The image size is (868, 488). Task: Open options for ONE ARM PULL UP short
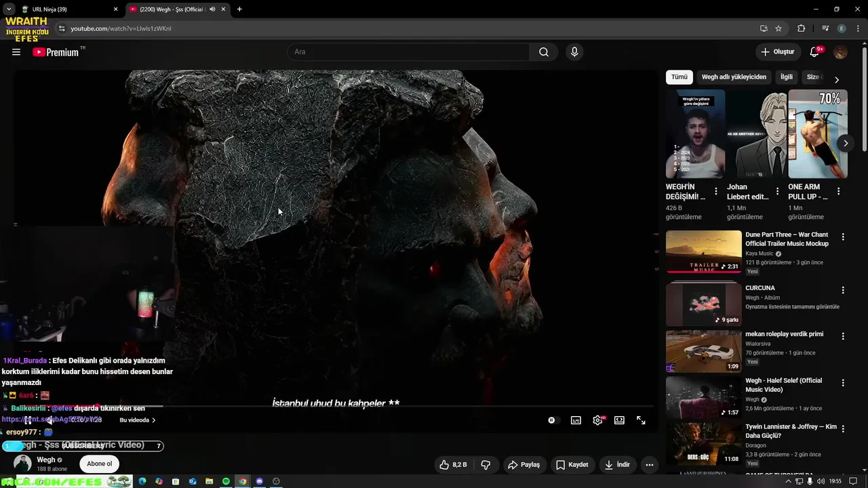pos(838,192)
